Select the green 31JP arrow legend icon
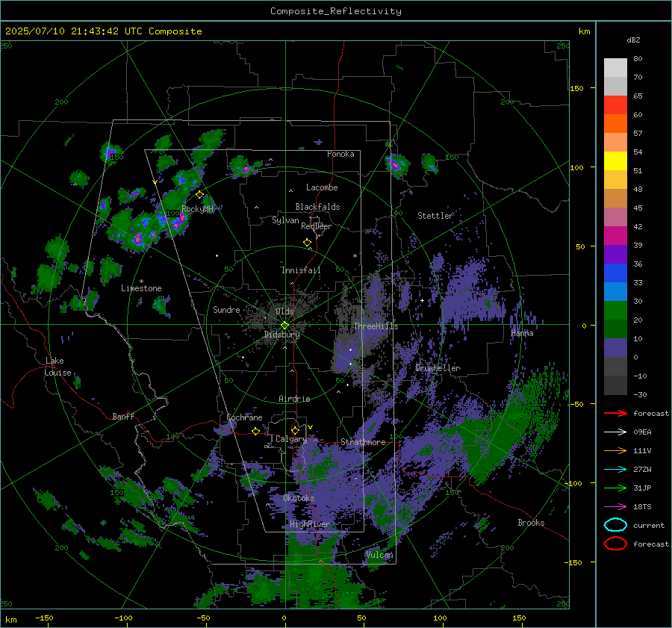The image size is (672, 628). click(615, 488)
